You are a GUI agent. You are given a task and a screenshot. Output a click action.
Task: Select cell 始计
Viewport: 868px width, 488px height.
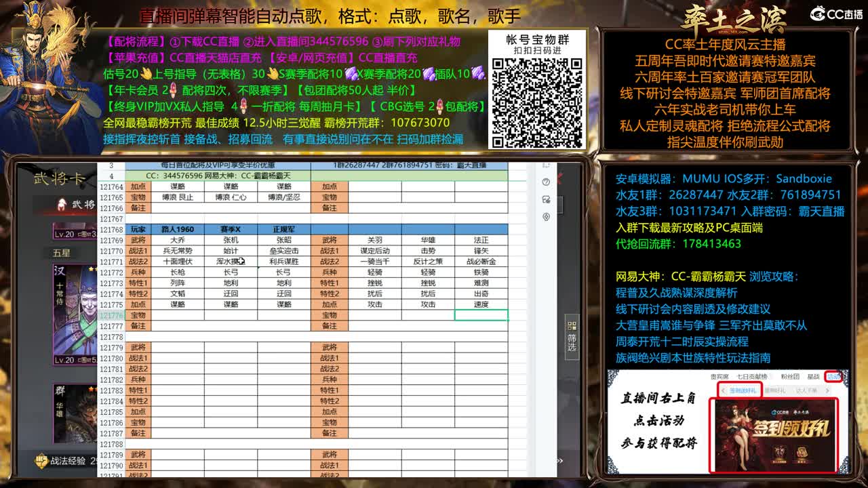click(x=231, y=251)
